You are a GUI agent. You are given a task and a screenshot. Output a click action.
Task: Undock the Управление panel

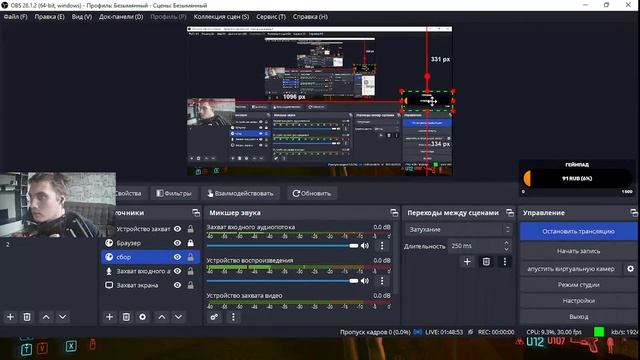(x=634, y=213)
